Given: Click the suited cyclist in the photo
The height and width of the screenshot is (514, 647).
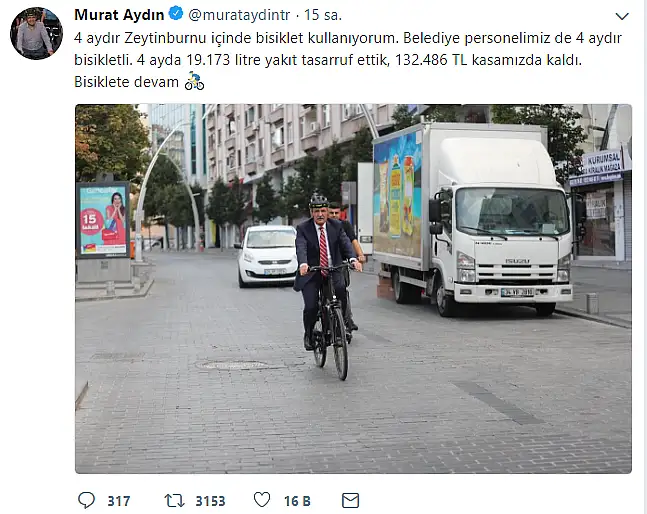Looking at the screenshot, I should 326,285.
